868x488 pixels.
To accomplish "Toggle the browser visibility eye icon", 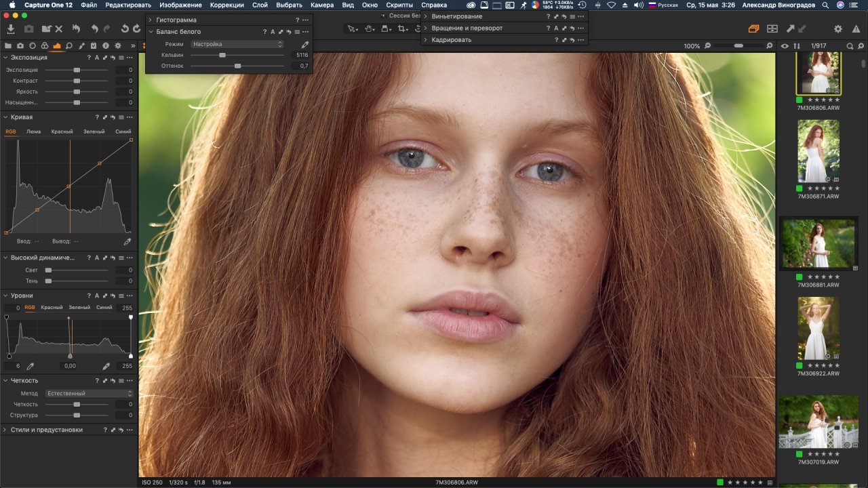I will pos(785,46).
